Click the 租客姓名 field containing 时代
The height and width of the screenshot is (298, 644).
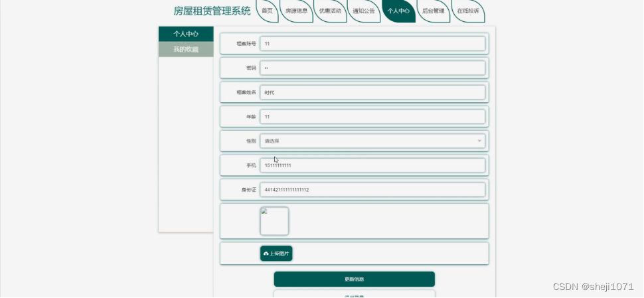(372, 92)
